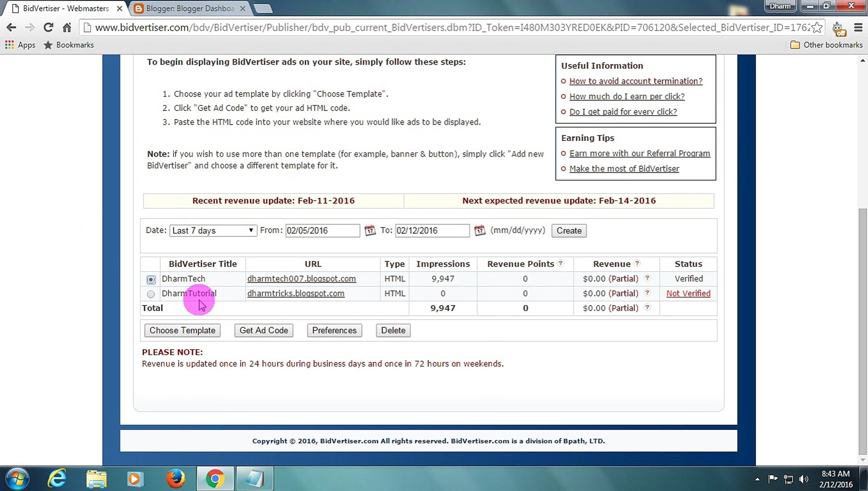Image resolution: width=868 pixels, height=491 pixels.
Task: Bookmark this page with the star icon
Action: click(x=817, y=28)
